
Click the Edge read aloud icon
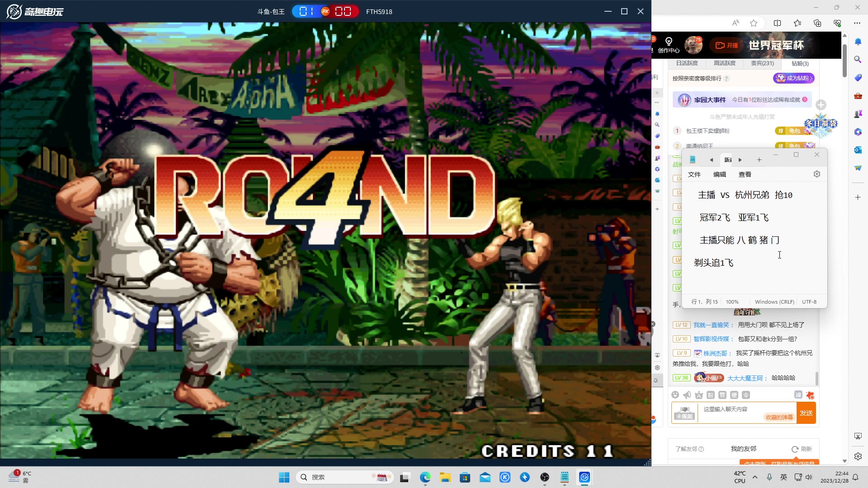[x=736, y=23]
